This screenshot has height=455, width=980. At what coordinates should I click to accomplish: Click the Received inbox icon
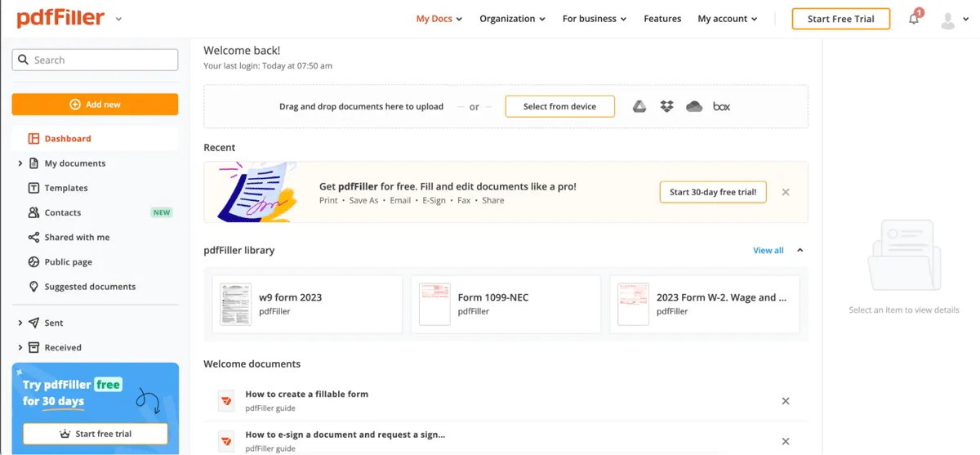tap(33, 347)
